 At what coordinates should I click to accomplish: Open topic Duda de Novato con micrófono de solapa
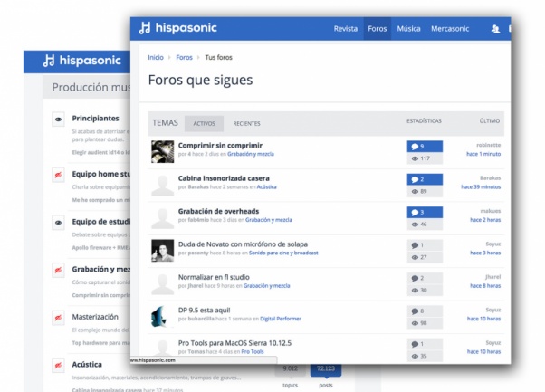[243, 244]
